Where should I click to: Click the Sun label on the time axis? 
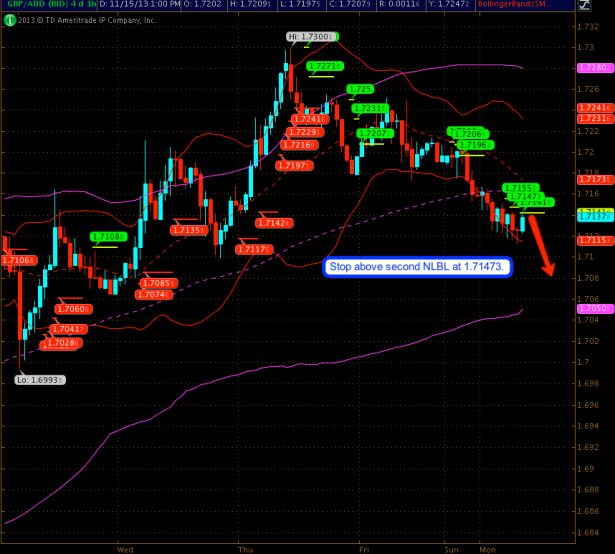(x=451, y=549)
